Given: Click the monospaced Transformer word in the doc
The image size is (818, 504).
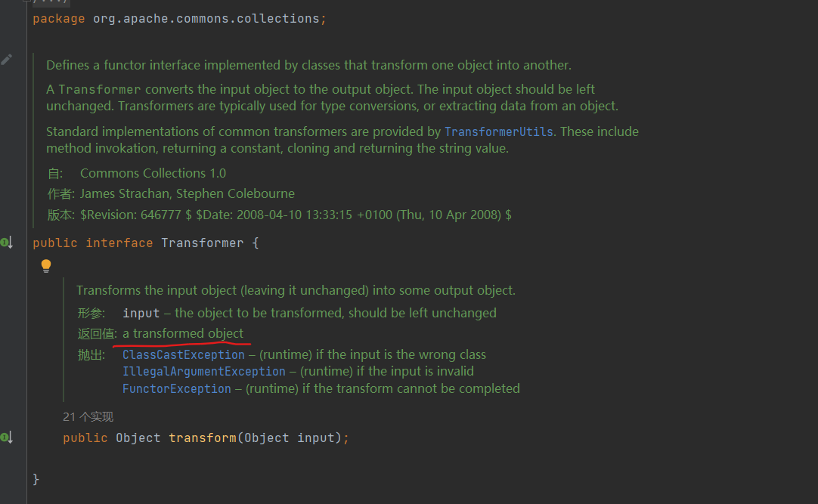Looking at the screenshot, I should (100, 89).
